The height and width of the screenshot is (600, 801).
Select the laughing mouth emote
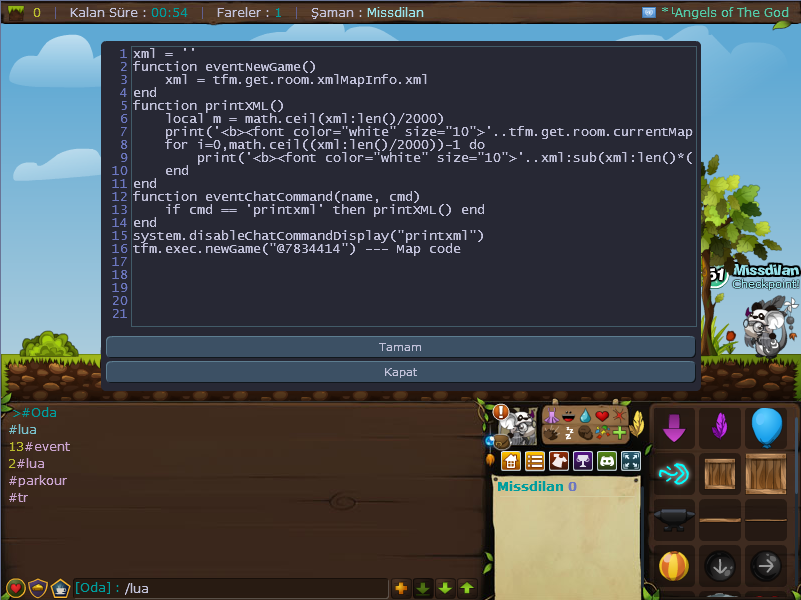coord(568,416)
